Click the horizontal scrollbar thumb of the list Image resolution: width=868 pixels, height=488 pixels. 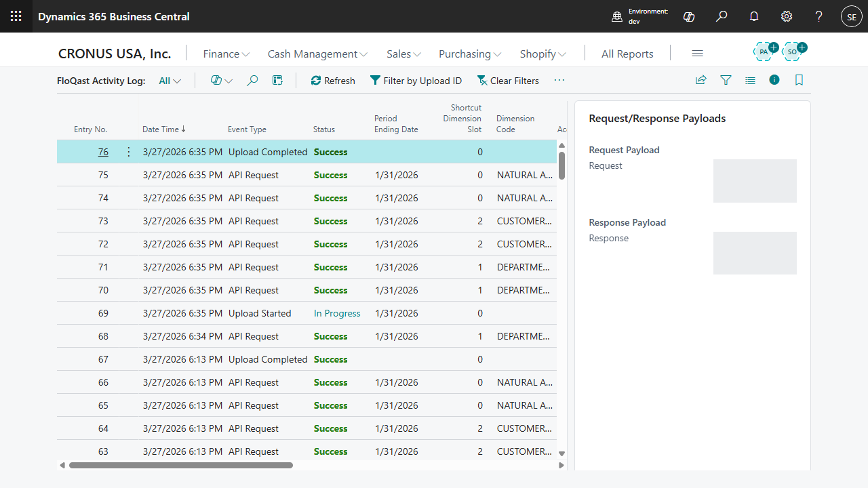tap(181, 465)
